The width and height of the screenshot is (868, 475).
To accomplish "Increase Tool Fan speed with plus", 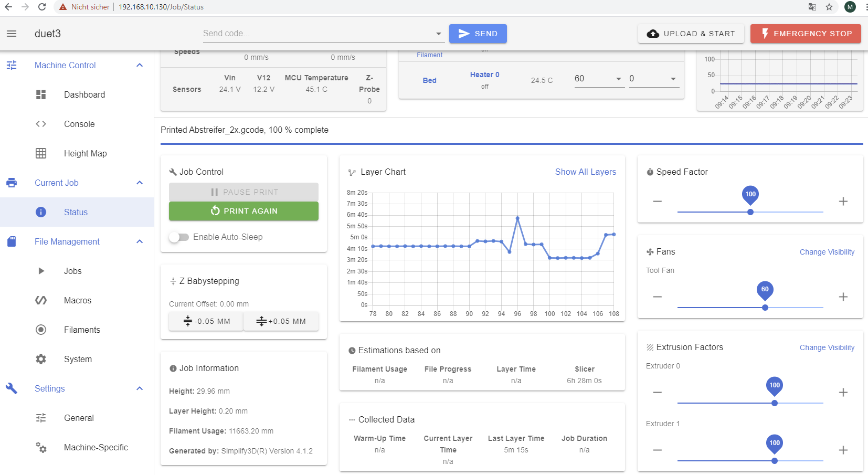I will (x=843, y=297).
